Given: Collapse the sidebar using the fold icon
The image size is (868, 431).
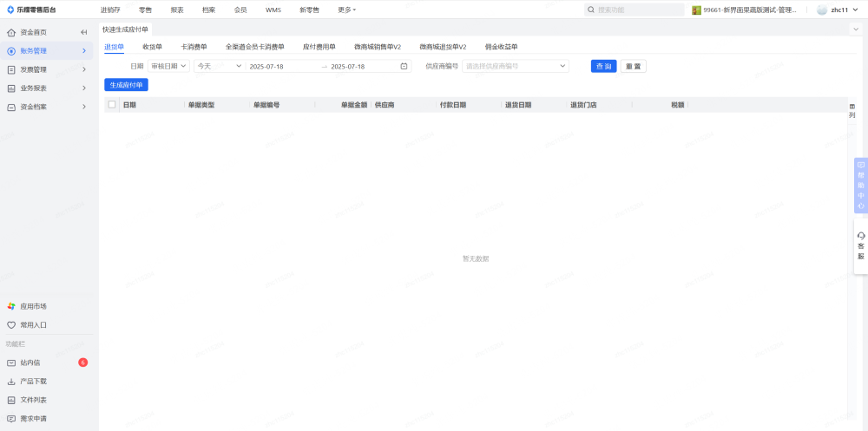Looking at the screenshot, I should tap(84, 32).
